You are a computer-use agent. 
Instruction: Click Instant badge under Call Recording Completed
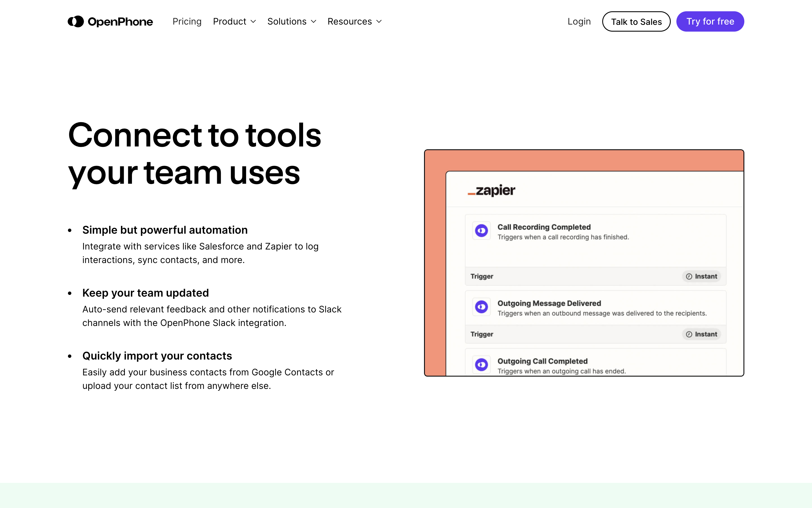click(701, 276)
